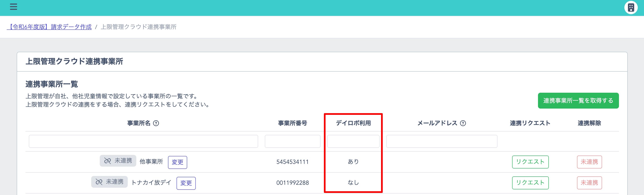Click 変更 button for トナカイ放デイ
The height and width of the screenshot is (195, 644).
pos(186,183)
